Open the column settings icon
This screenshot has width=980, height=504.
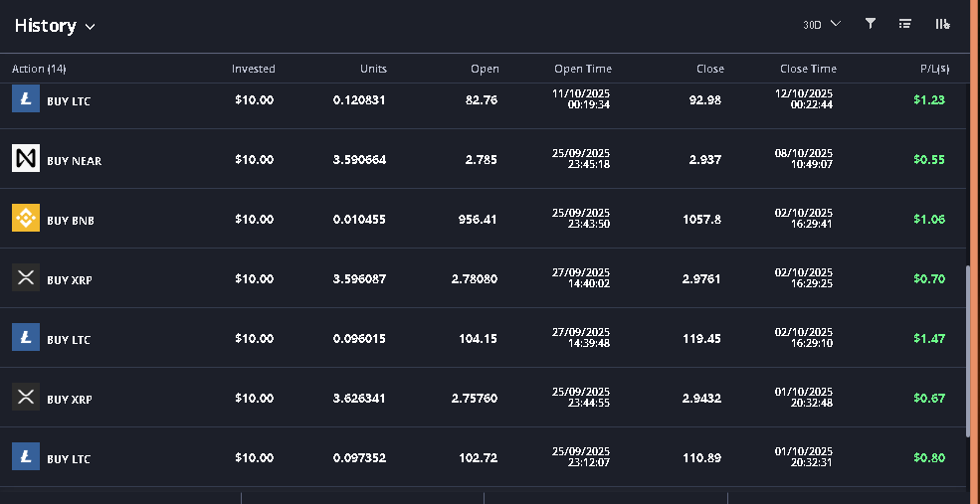[941, 24]
